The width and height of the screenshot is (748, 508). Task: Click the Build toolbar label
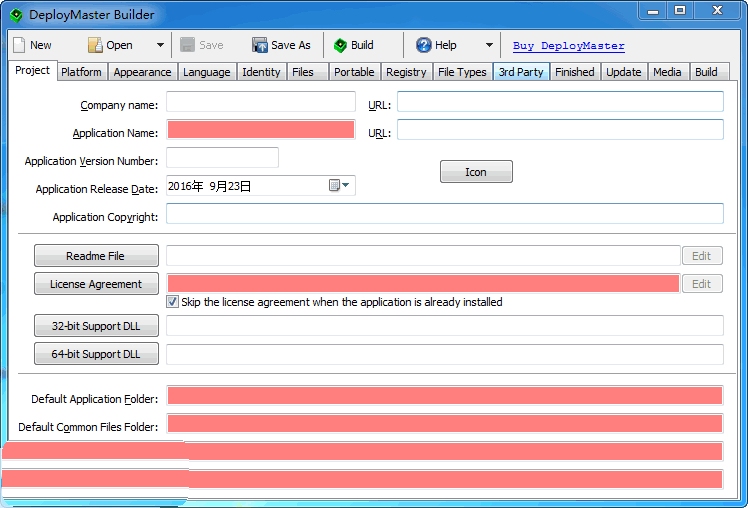pyautogui.click(x=362, y=45)
